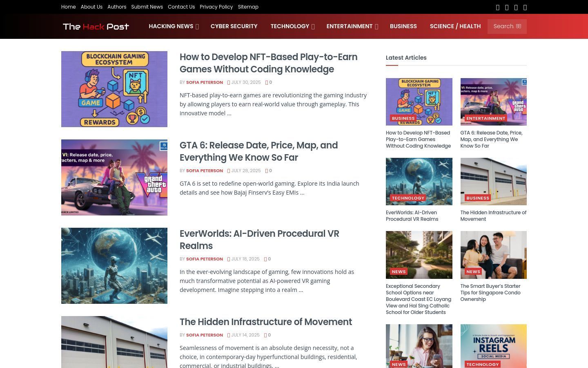The image size is (588, 368).
Task: Click the comment icon for GTA 6 article
Action: 266,171
